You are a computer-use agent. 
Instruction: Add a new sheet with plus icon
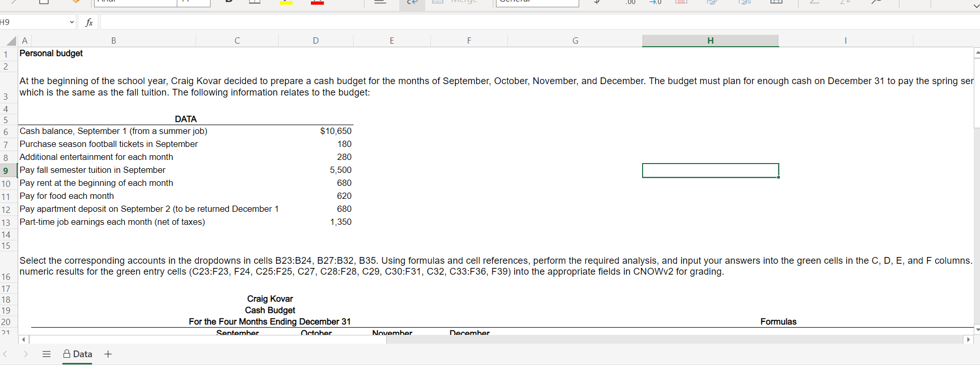coord(108,354)
